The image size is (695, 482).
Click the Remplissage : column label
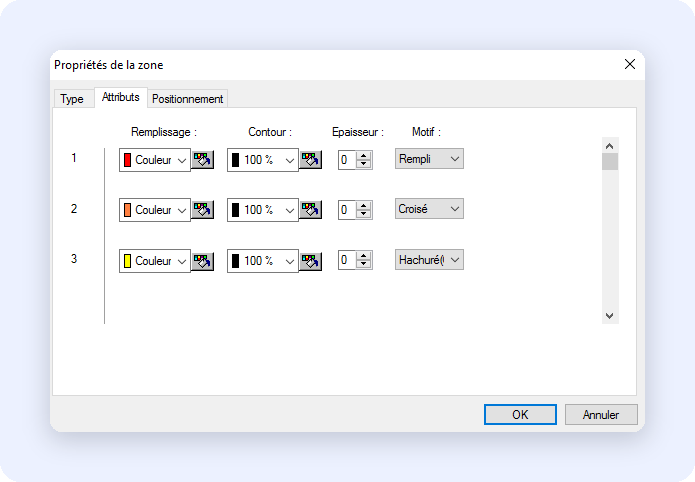pyautogui.click(x=164, y=132)
